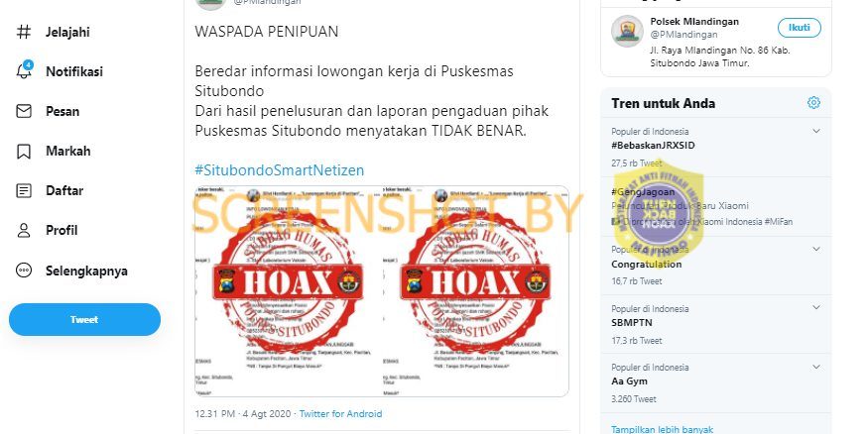Open #SitubondoSmartNetizen hashtag link
The width and height of the screenshot is (868, 434).
coord(280,170)
